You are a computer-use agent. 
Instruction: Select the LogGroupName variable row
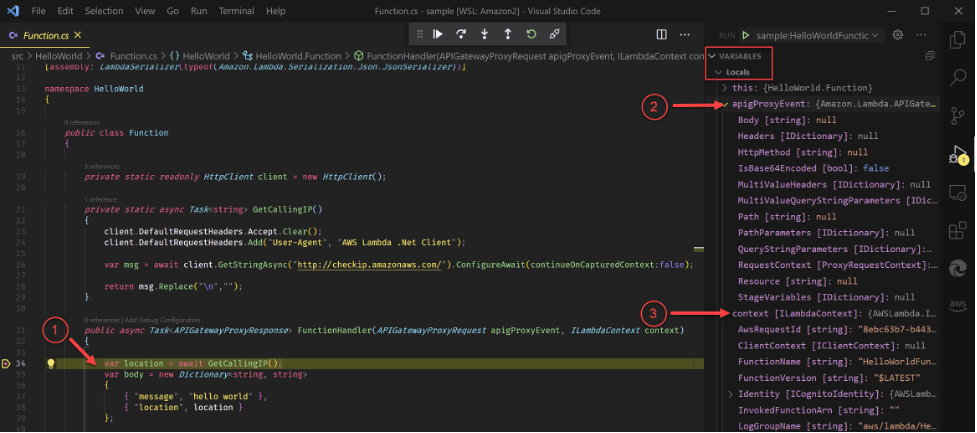click(831, 426)
